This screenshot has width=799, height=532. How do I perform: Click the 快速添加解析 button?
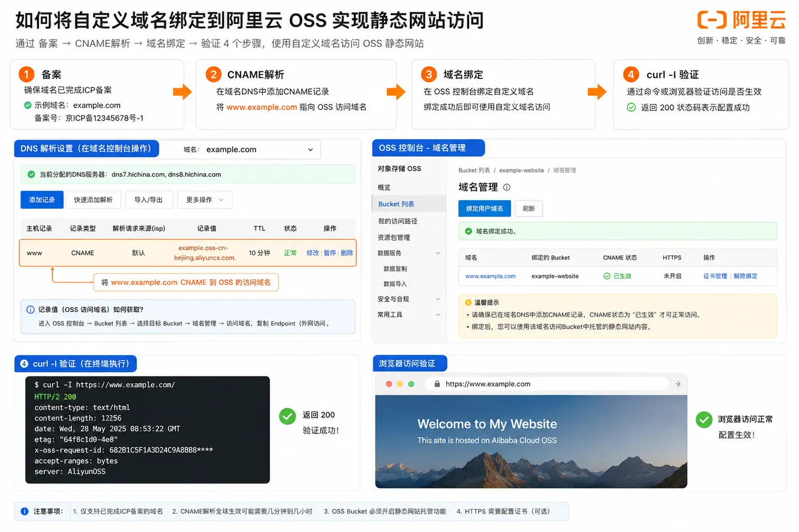pyautogui.click(x=93, y=200)
